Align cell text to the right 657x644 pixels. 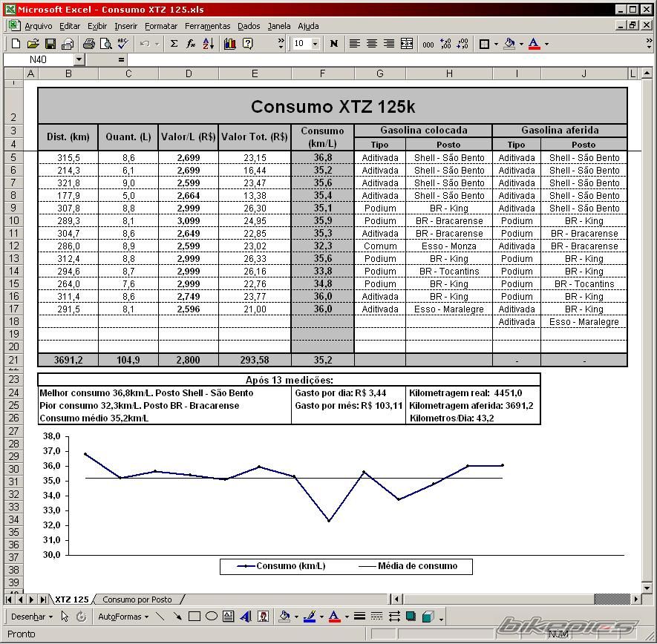(389, 44)
